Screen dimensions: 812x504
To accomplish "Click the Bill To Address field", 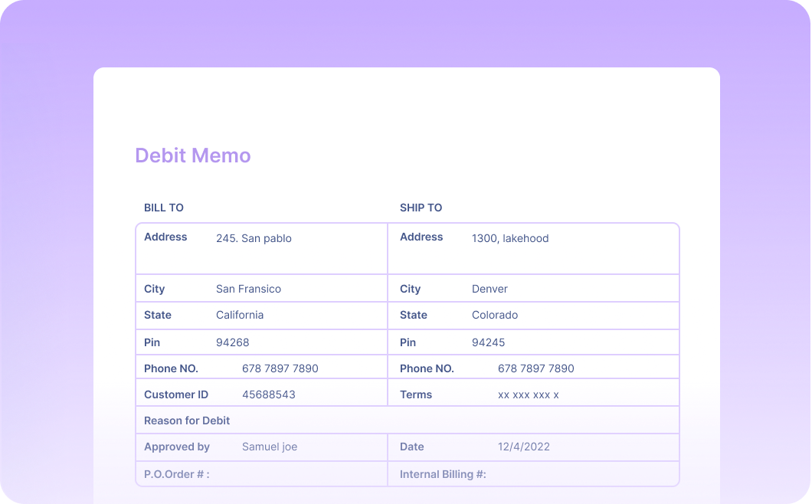I will 254,238.
